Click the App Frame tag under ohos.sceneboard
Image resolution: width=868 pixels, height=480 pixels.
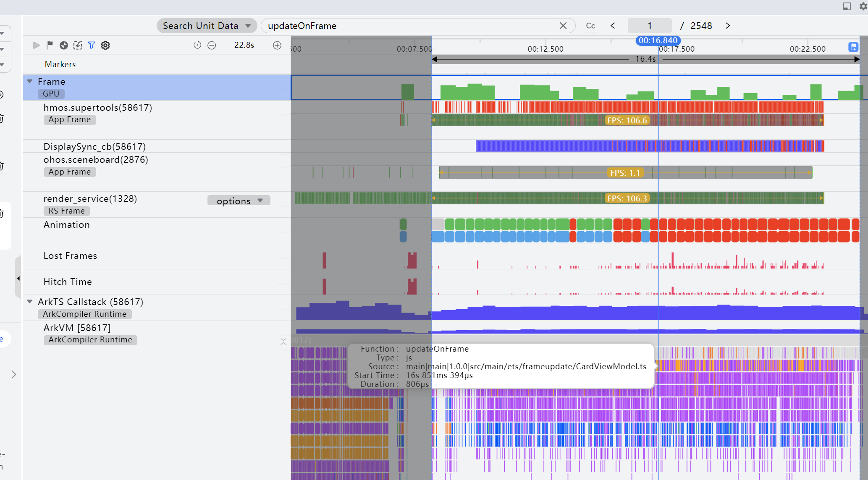70,172
